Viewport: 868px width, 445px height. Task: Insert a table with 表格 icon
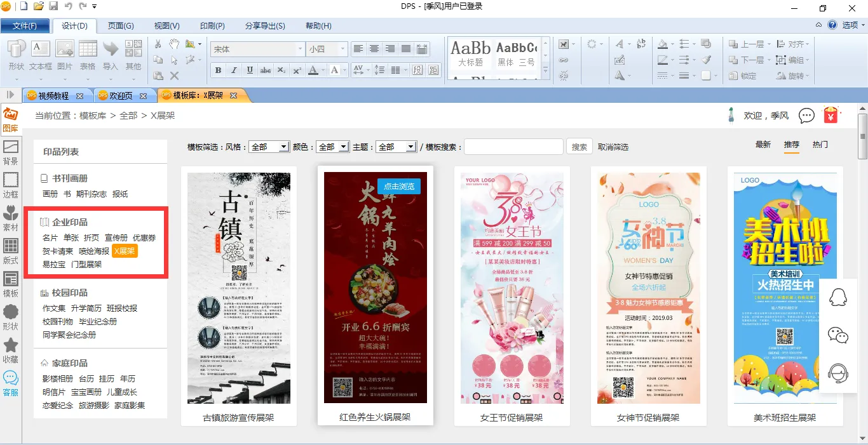pyautogui.click(x=88, y=55)
